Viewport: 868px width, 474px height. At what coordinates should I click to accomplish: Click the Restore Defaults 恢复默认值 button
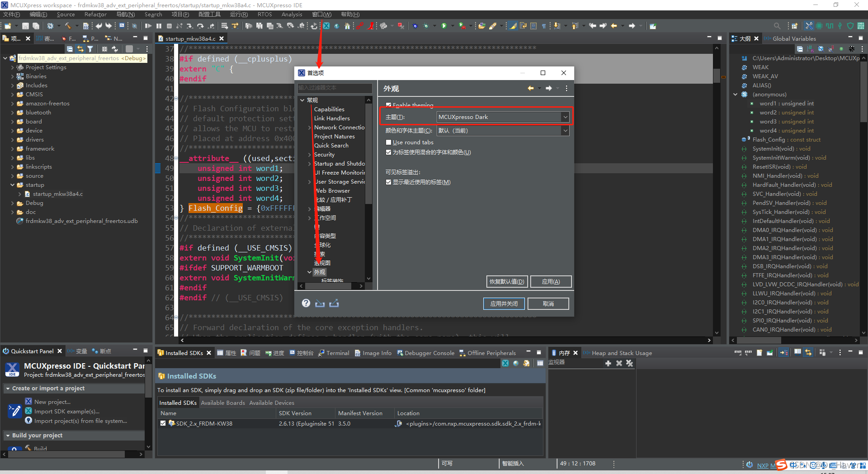pos(507,281)
